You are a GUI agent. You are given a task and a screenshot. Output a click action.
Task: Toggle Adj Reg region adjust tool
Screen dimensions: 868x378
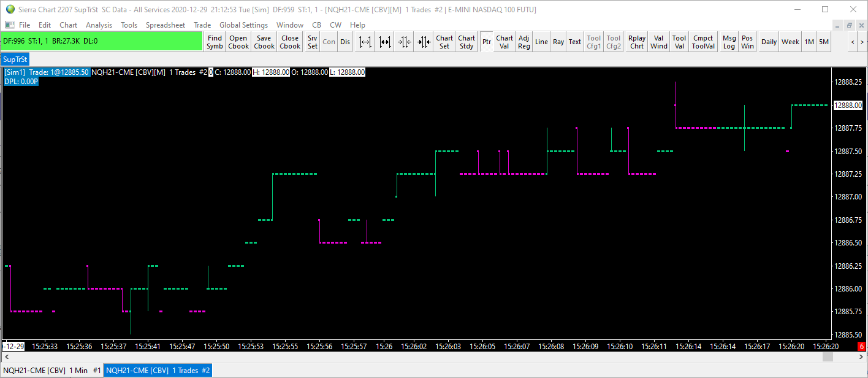(524, 42)
